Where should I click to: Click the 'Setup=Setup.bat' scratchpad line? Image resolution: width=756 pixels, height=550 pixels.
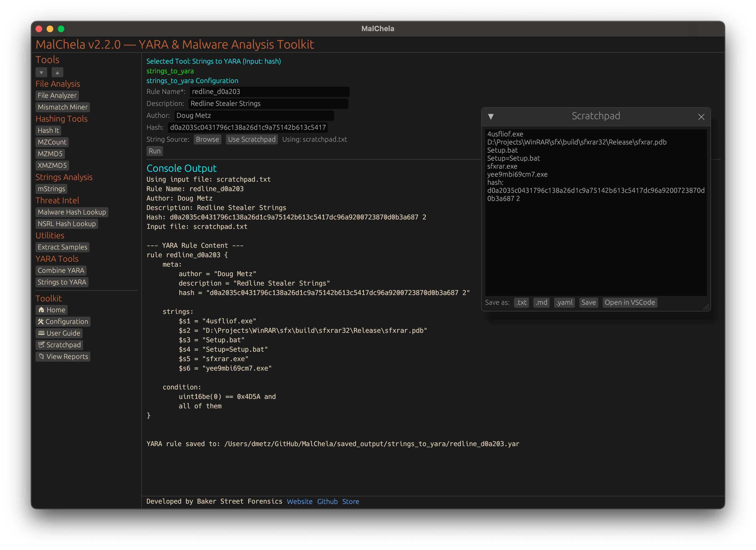[x=513, y=158]
